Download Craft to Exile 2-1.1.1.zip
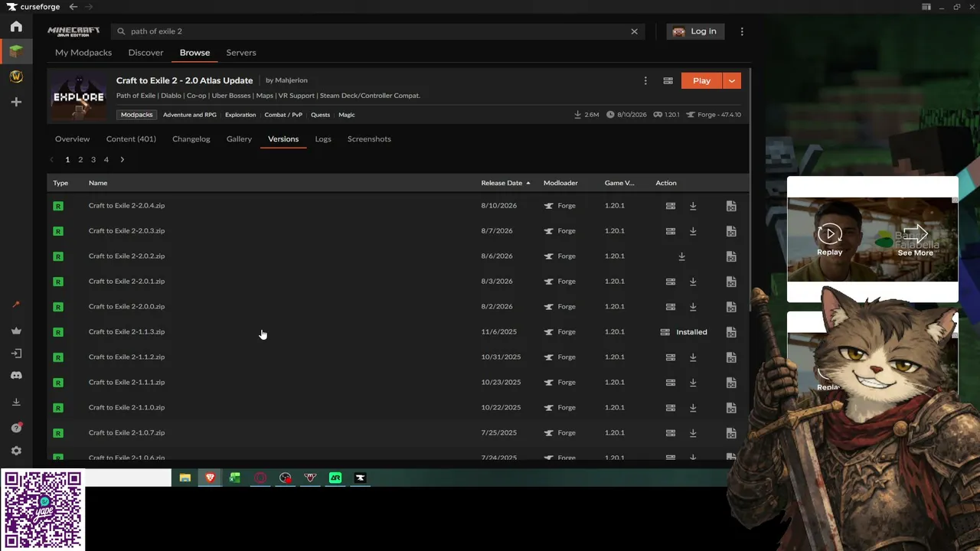 pyautogui.click(x=693, y=383)
